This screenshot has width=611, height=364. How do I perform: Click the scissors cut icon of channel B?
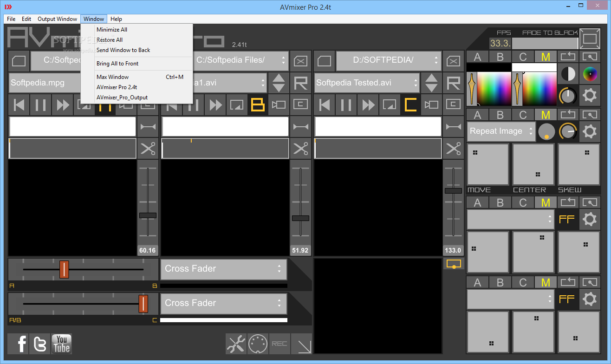point(301,149)
